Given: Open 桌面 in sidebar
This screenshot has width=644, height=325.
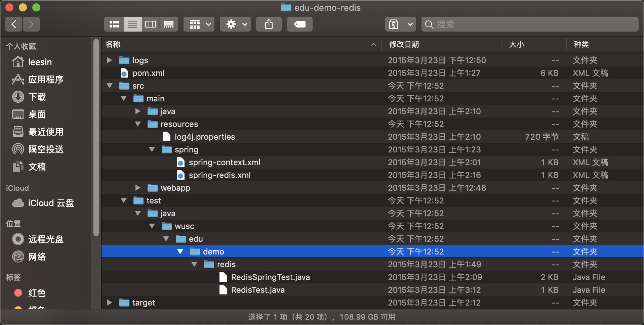Looking at the screenshot, I should 29,114.
